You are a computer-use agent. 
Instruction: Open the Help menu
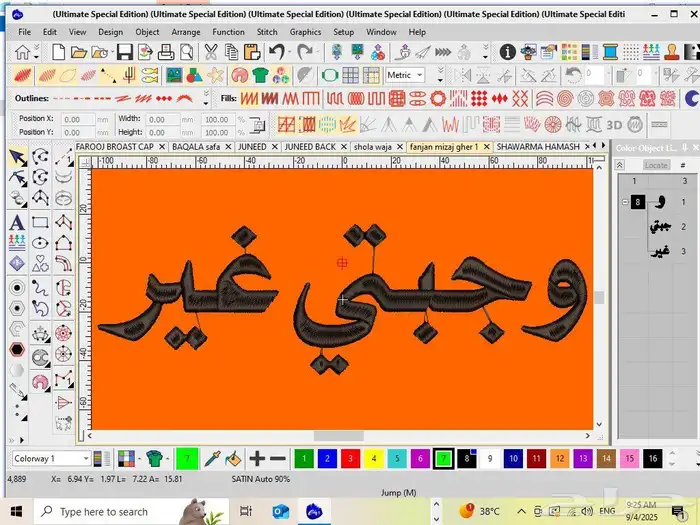[x=417, y=32]
